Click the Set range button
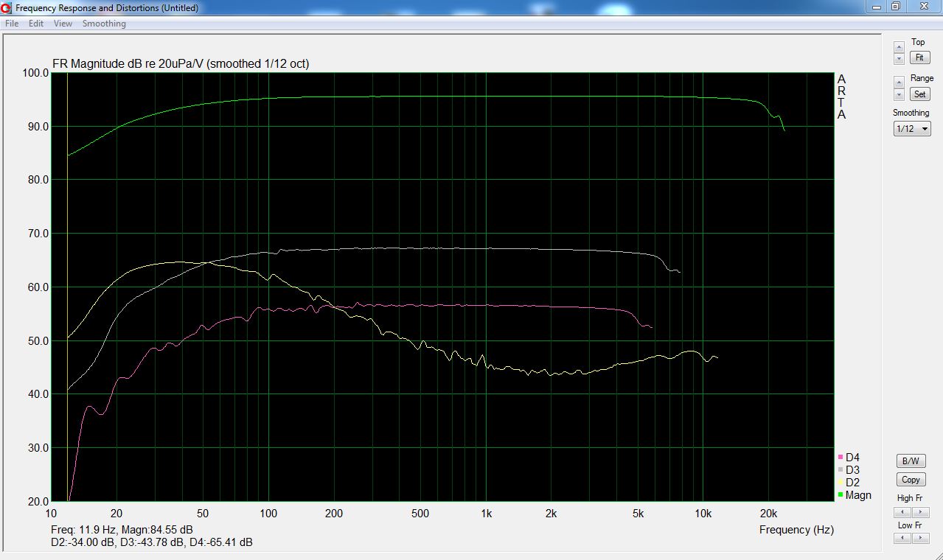The width and height of the screenshot is (943, 560). 919,94
